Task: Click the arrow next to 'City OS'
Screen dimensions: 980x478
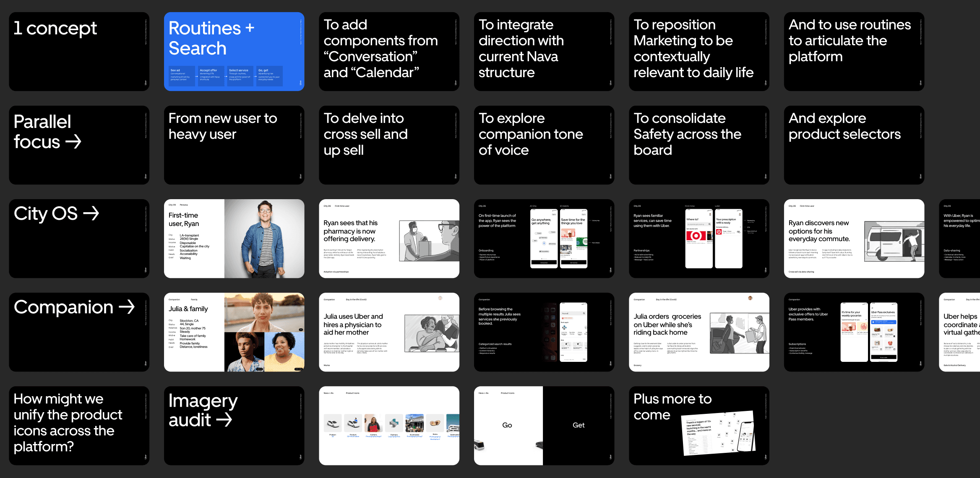Action: 91,213
